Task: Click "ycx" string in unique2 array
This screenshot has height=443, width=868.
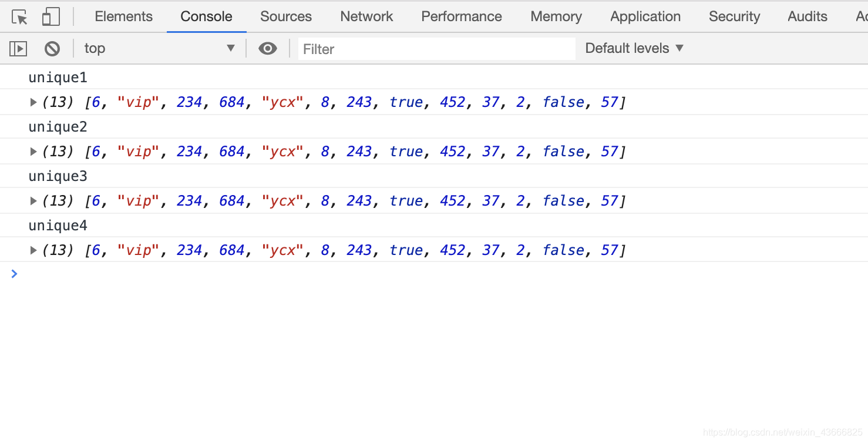Action: [282, 152]
